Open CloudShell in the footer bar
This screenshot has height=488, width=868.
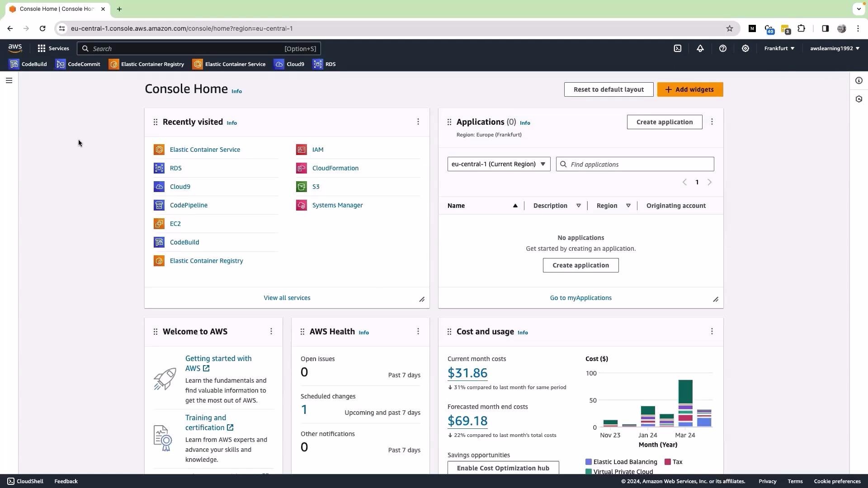point(25,481)
